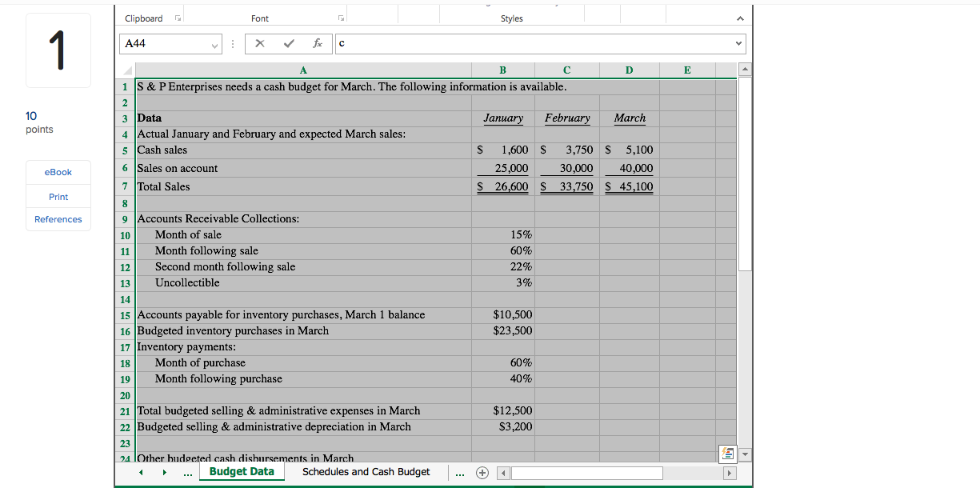
Task: Click horizontal scrollbar left arrow
Action: coord(504,473)
